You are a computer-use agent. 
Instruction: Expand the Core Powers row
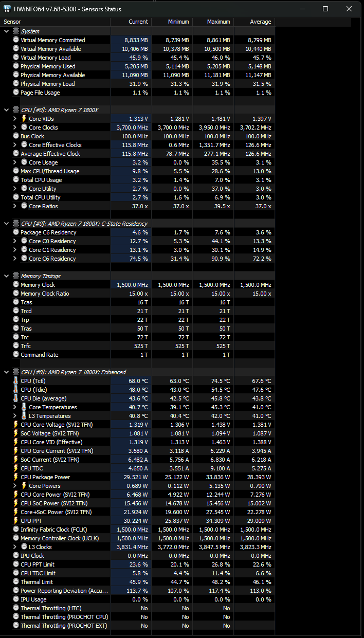click(x=15, y=486)
